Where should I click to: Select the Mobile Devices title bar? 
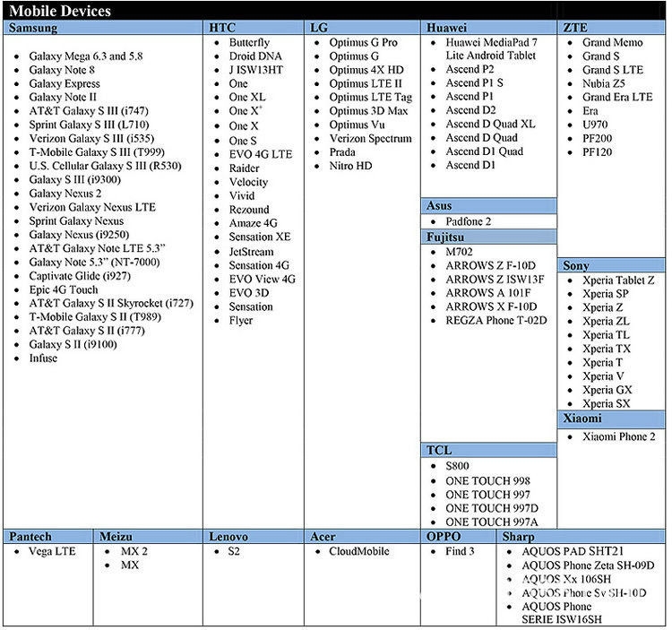(334, 11)
